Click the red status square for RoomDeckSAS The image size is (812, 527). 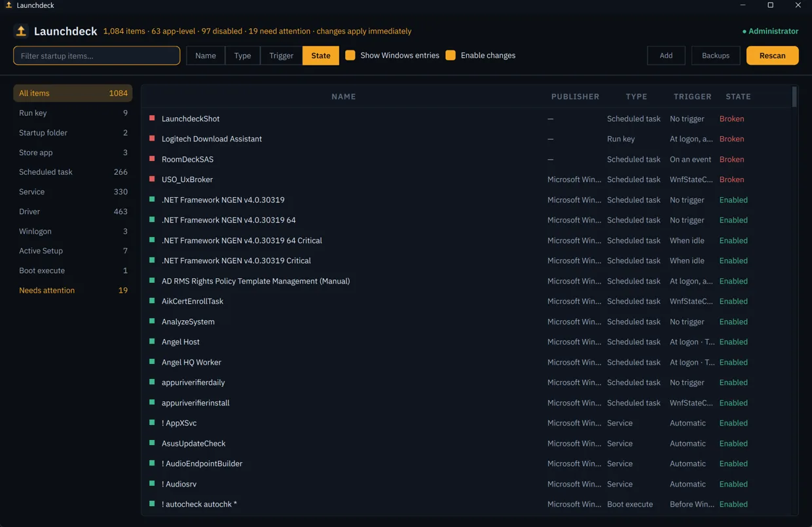pos(152,159)
